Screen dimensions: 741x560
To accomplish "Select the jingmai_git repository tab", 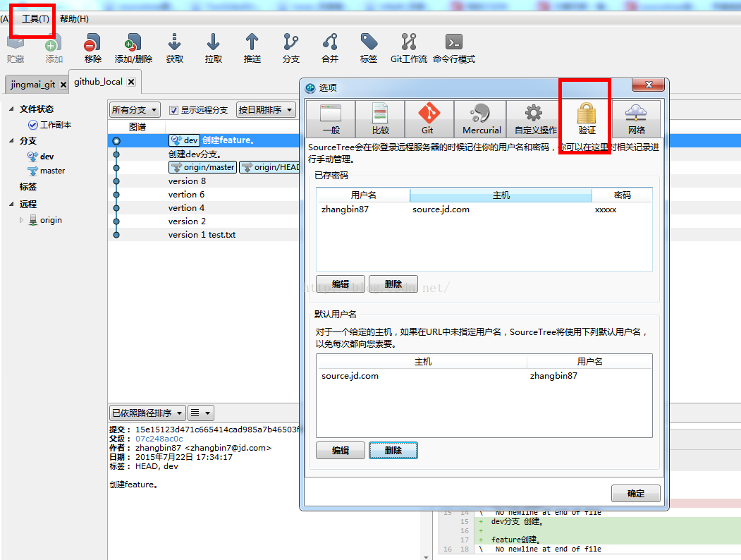I will point(33,85).
